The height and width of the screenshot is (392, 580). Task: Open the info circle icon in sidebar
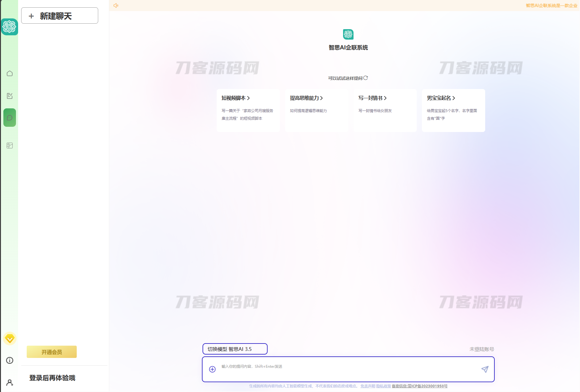coord(10,360)
